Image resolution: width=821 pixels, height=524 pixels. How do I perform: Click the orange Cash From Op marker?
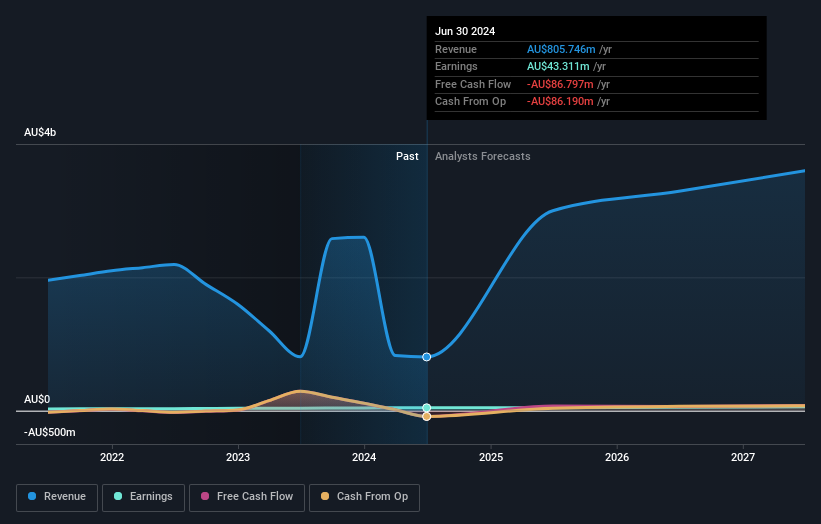coord(427,417)
